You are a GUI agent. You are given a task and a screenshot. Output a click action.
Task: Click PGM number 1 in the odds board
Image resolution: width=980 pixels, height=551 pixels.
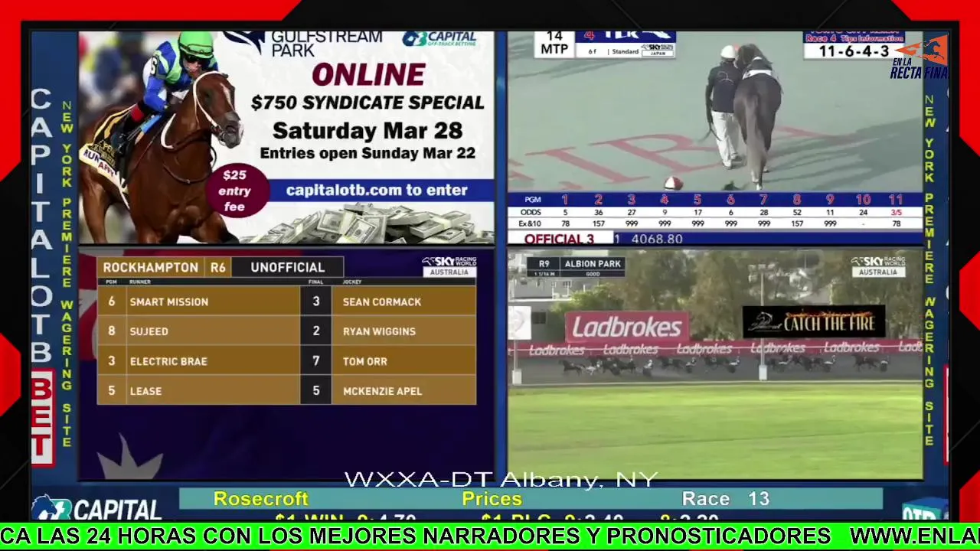point(565,200)
